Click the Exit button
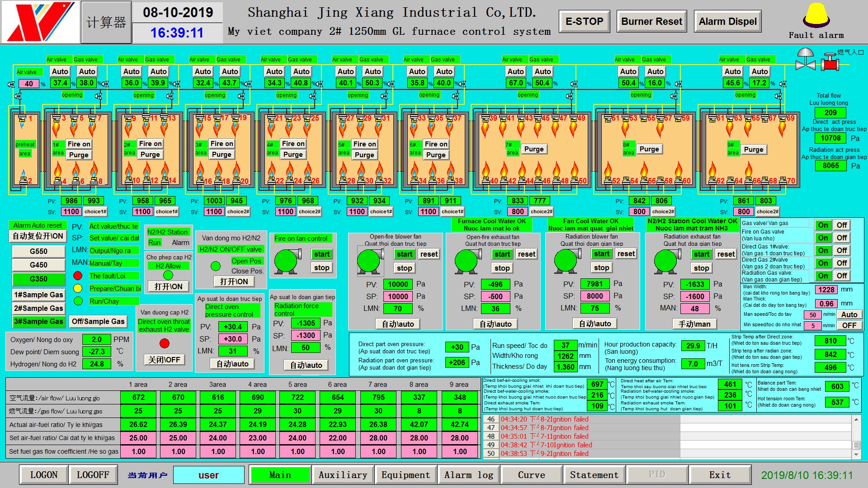 pyautogui.click(x=720, y=475)
